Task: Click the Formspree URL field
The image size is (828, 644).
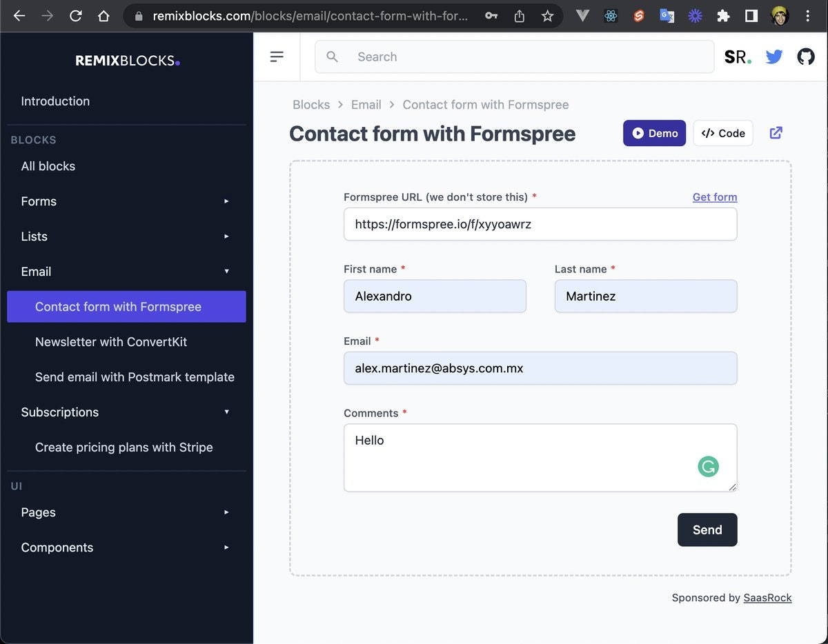Action: [x=540, y=224]
